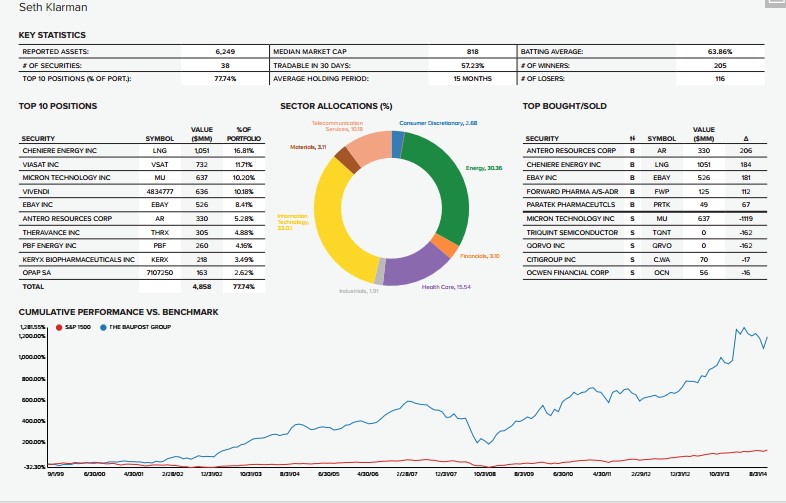The image size is (786, 503).
Task: Select the FORWARD PHARMA A/S-ADR row
Action: (x=645, y=192)
